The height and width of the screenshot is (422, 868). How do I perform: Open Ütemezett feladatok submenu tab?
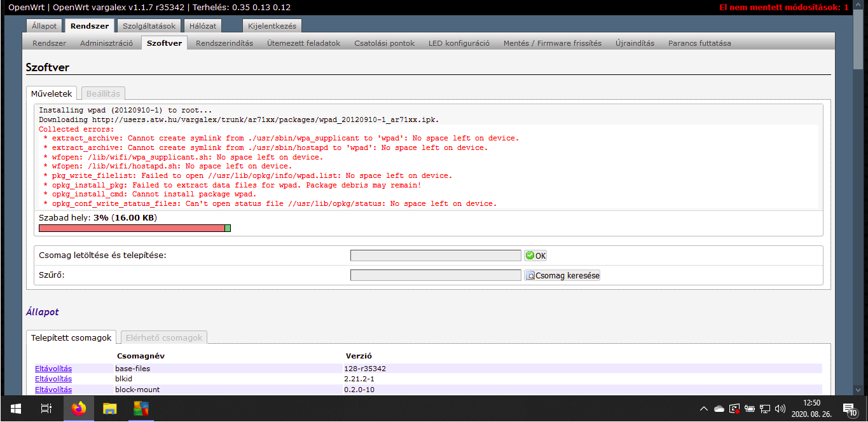(x=303, y=43)
